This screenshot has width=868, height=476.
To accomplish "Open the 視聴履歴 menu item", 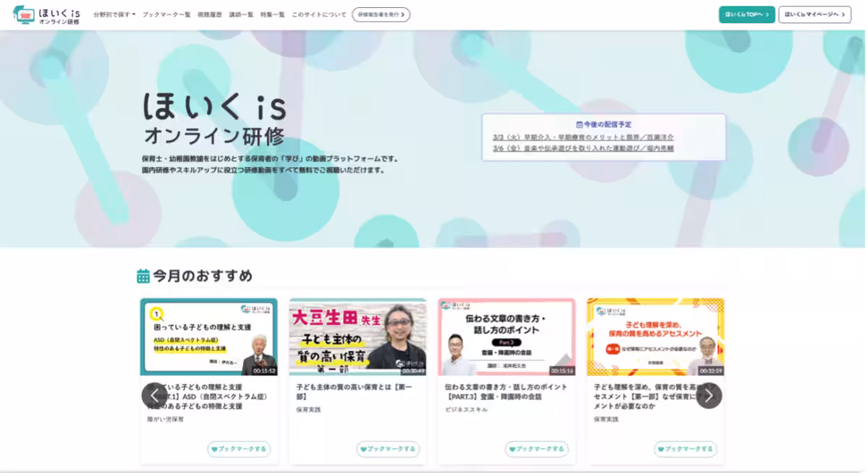I will tap(210, 14).
